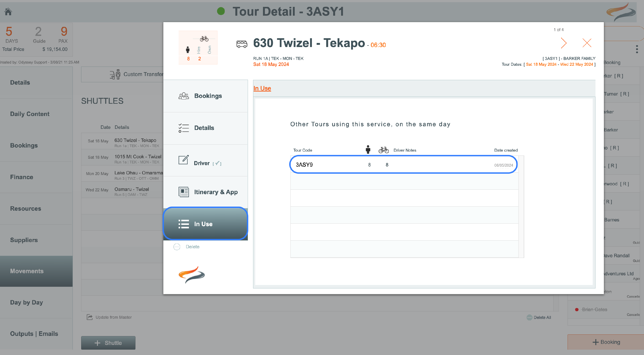The width and height of the screenshot is (644, 355).
Task: Open Finance in the sidebar
Action: click(x=21, y=177)
